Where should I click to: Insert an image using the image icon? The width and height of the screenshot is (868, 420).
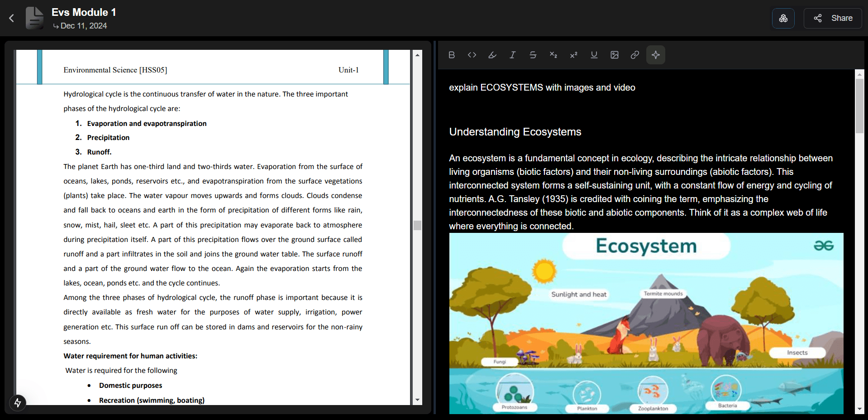coord(614,55)
